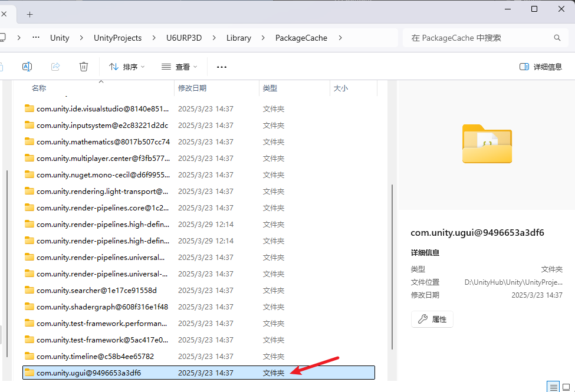
Task: Click folder icon of com.unity.searcher row
Action: coord(29,290)
